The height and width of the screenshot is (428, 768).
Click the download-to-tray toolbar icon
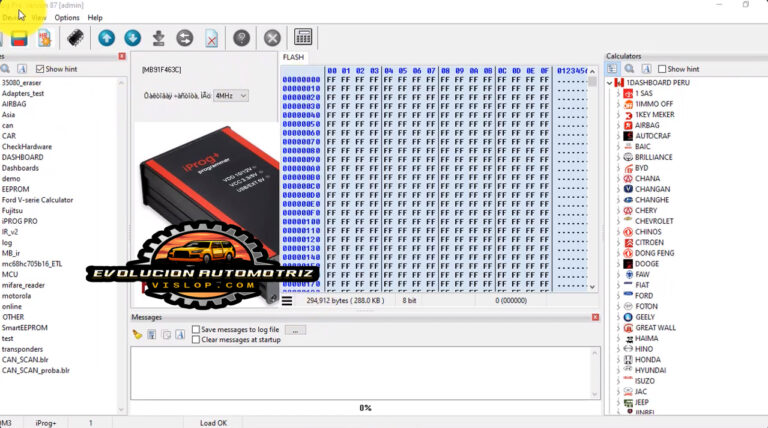(159, 38)
